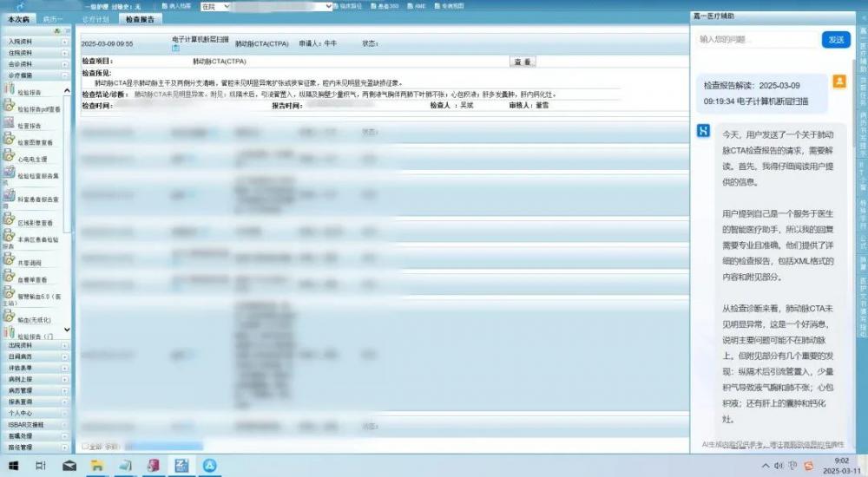Click the orange user avatar in chat
The width and height of the screenshot is (868, 477).
point(839,82)
